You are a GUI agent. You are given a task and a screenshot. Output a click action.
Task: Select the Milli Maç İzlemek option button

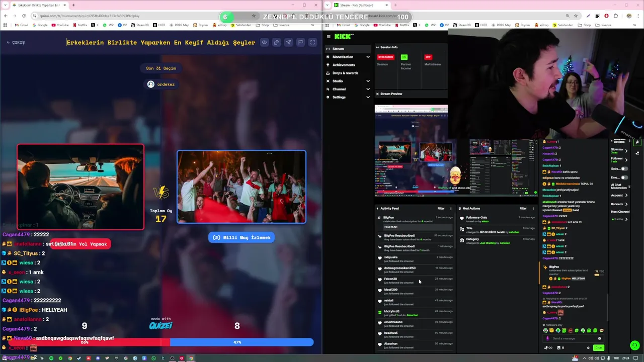[x=242, y=237]
